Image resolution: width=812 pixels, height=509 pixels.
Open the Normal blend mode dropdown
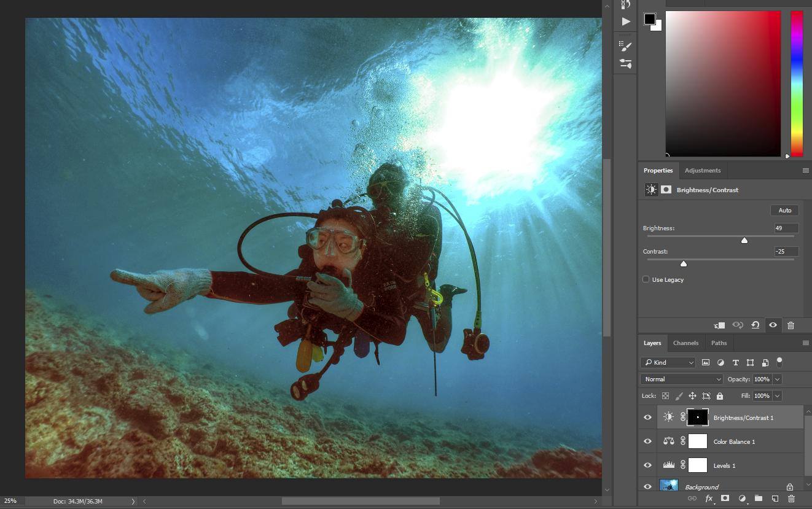pyautogui.click(x=682, y=379)
